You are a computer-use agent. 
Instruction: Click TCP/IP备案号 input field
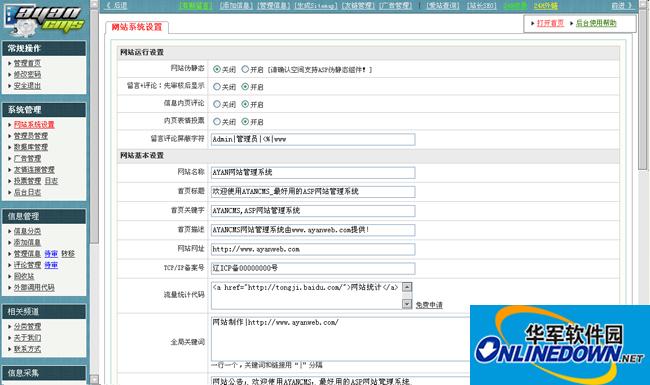click(x=313, y=268)
